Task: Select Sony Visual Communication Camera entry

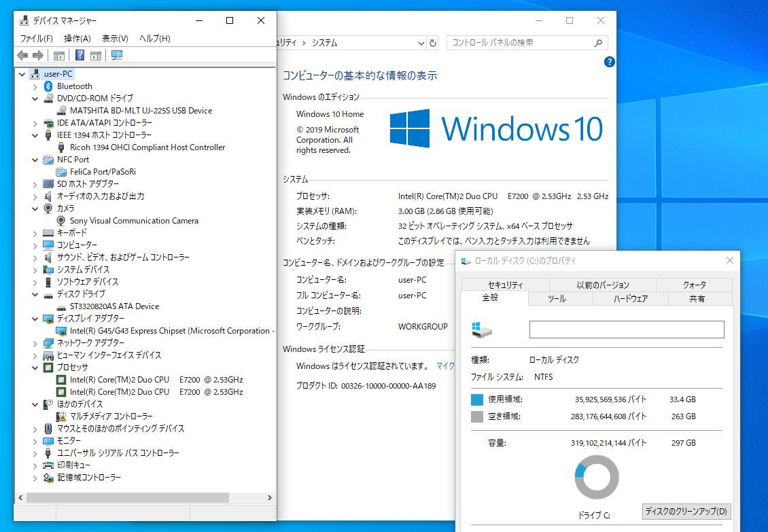Action: (134, 221)
